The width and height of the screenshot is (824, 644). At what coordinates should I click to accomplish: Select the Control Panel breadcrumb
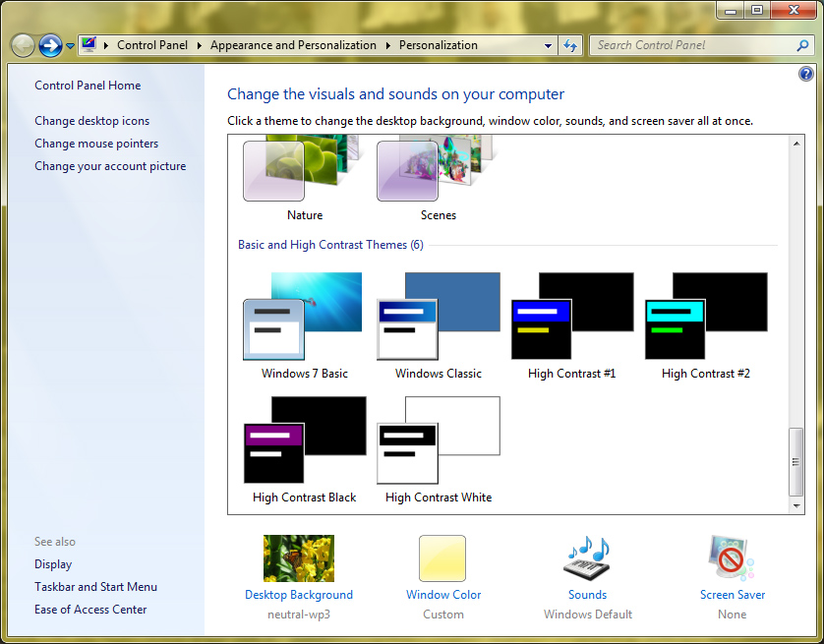pyautogui.click(x=152, y=45)
